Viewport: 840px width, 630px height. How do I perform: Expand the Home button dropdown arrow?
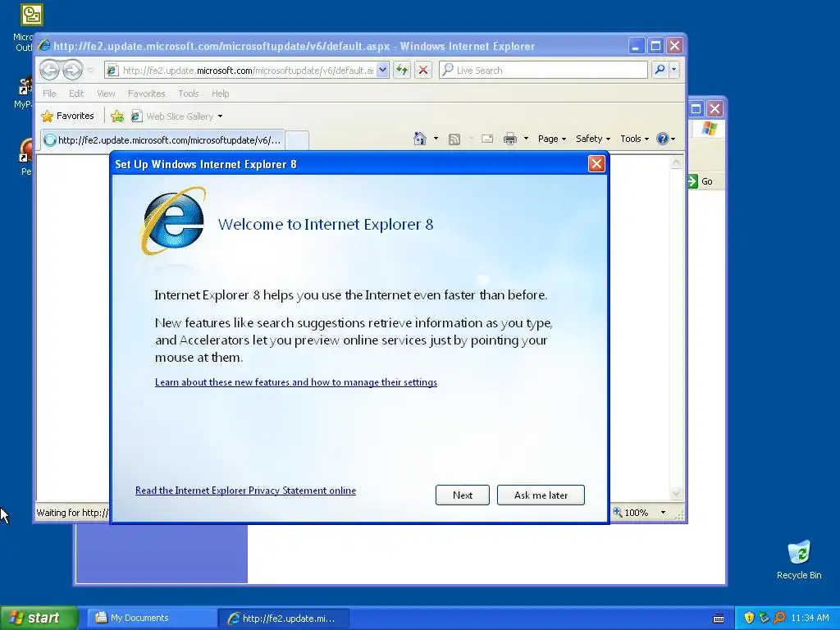coord(436,139)
